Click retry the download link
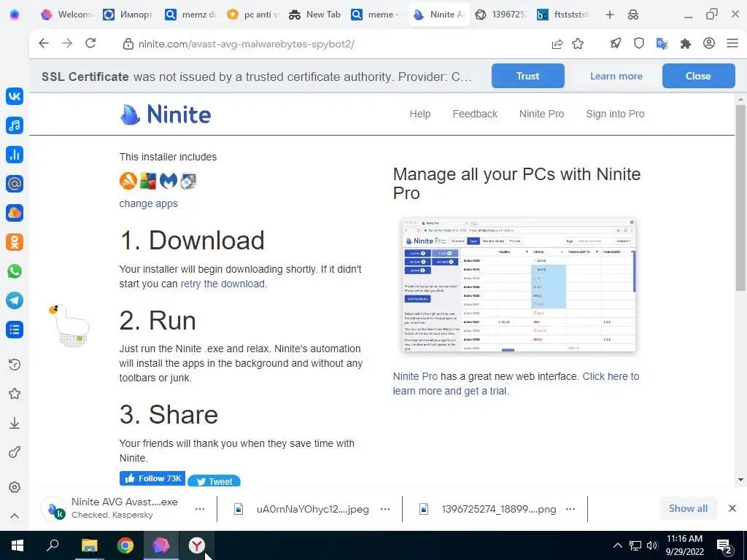Image resolution: width=747 pixels, height=560 pixels. (222, 284)
